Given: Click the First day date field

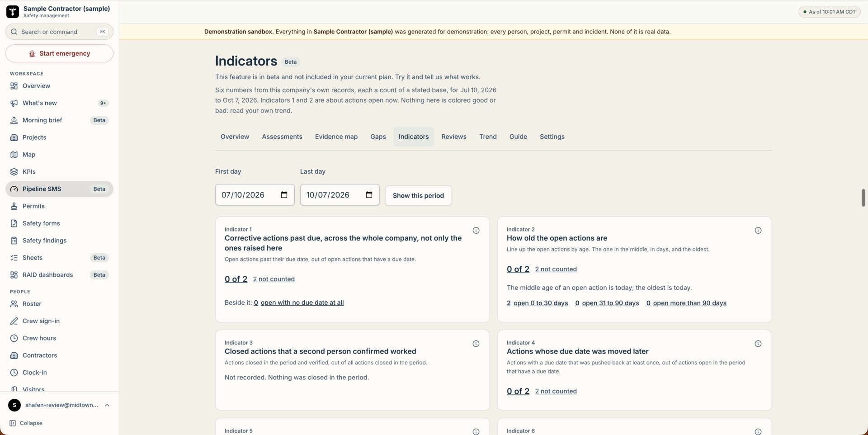Looking at the screenshot, I should coord(255,195).
